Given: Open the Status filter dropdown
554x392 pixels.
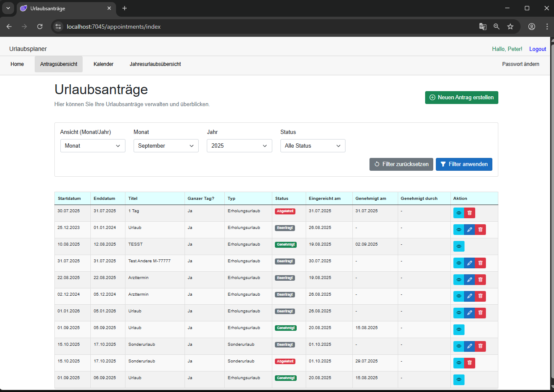Looking at the screenshot, I should point(313,146).
